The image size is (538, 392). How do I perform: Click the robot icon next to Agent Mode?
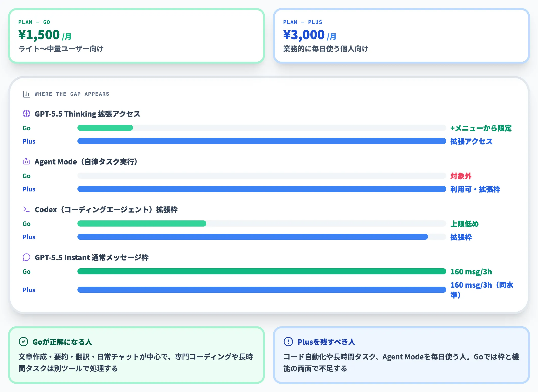click(26, 162)
